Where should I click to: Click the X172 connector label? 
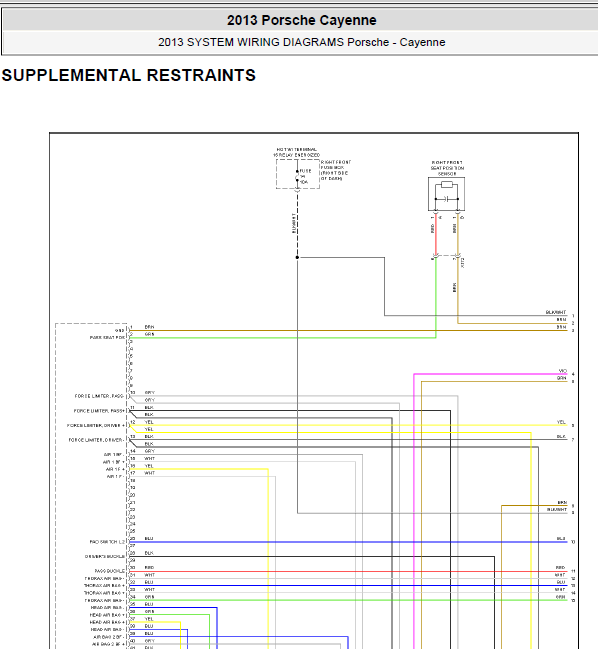pos(463,263)
